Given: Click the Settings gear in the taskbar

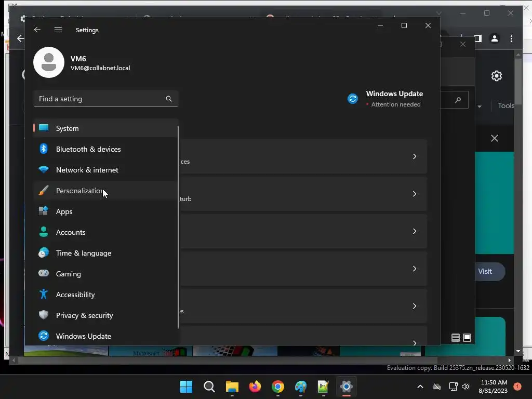Looking at the screenshot, I should 347,387.
